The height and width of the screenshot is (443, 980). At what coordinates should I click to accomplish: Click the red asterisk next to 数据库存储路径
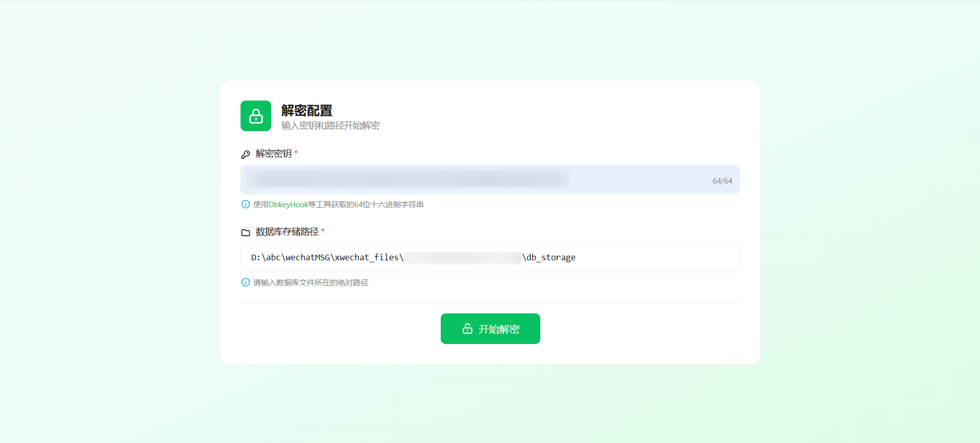(x=323, y=231)
